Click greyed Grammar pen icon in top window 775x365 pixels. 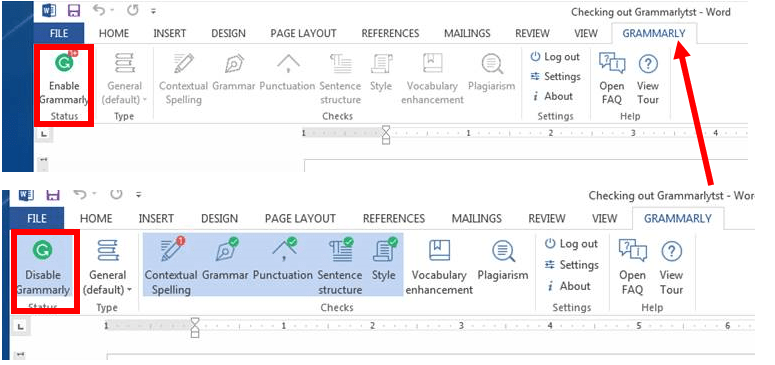233,64
